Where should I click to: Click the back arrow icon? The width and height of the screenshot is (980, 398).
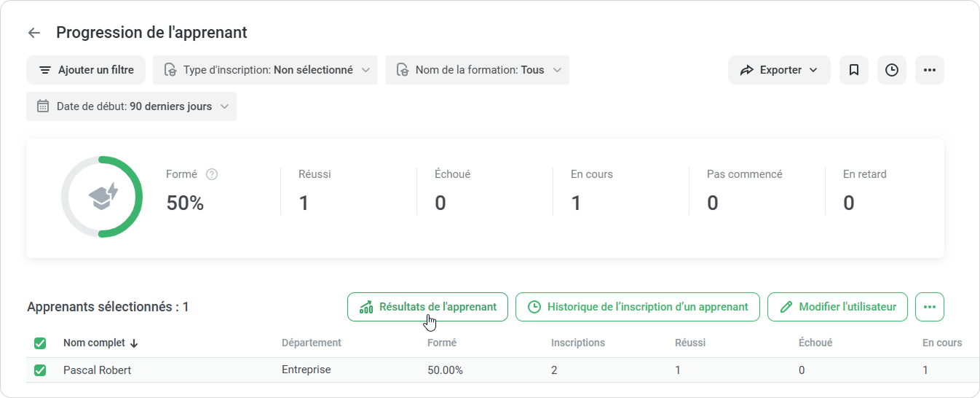coord(33,33)
